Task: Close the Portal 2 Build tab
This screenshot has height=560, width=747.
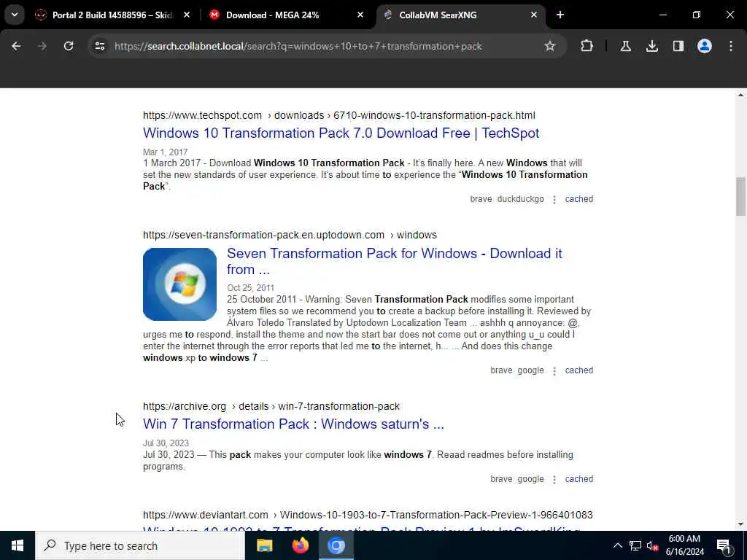Action: (x=187, y=15)
